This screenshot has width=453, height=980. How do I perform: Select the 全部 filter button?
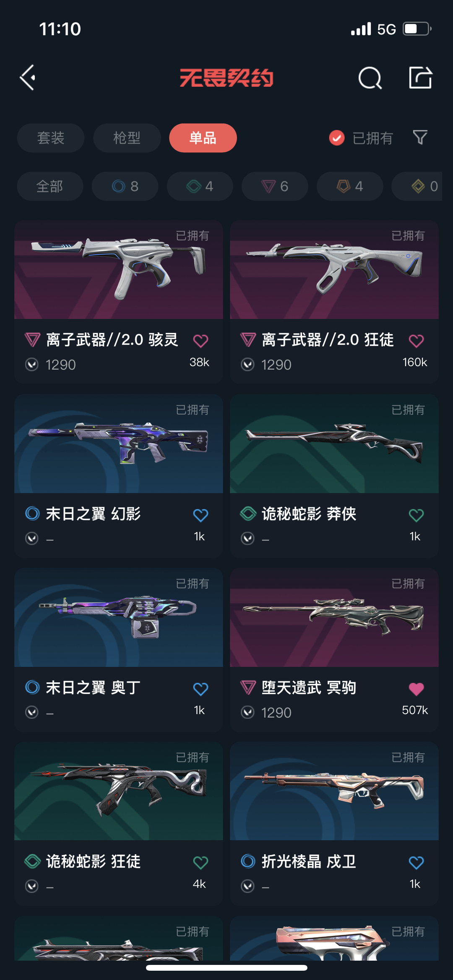(50, 186)
